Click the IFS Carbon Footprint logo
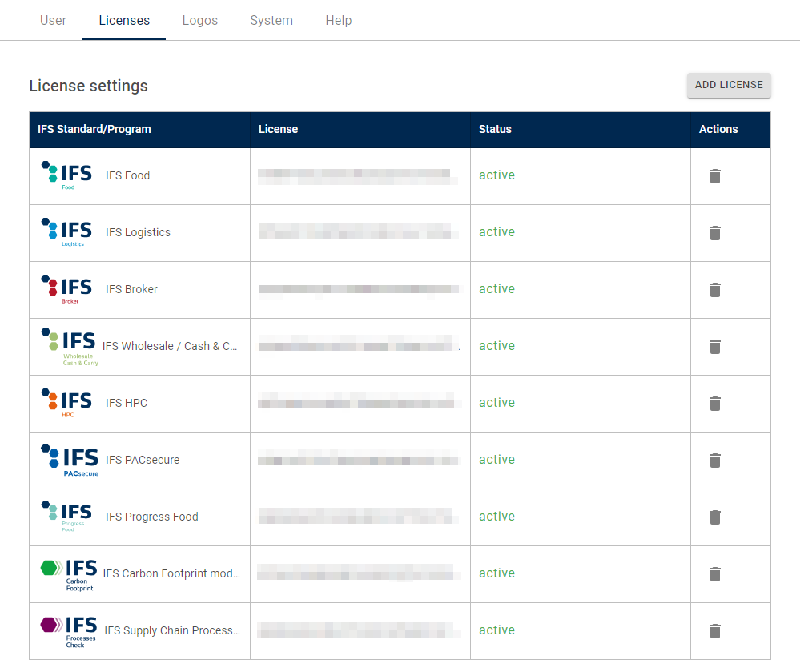This screenshot has width=800, height=672. pyautogui.click(x=69, y=574)
